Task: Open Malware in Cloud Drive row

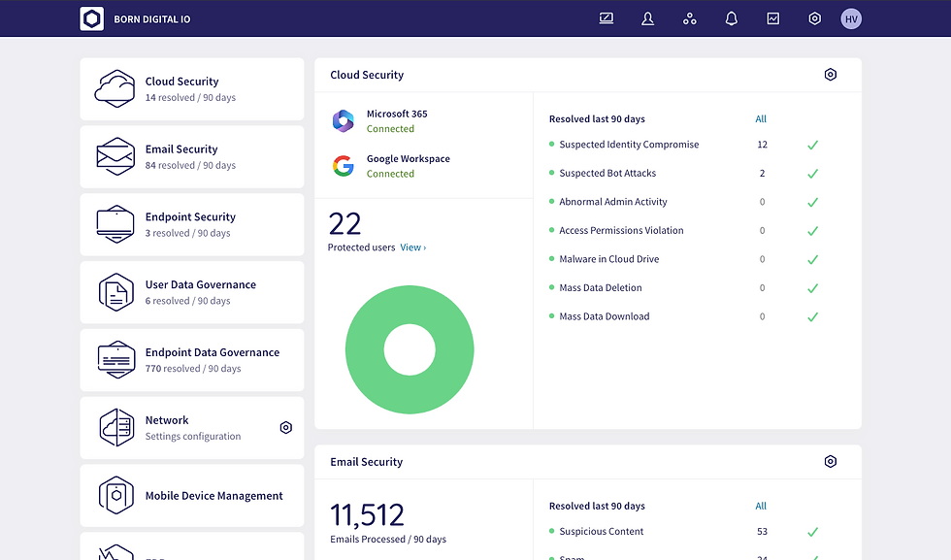Action: (x=685, y=259)
